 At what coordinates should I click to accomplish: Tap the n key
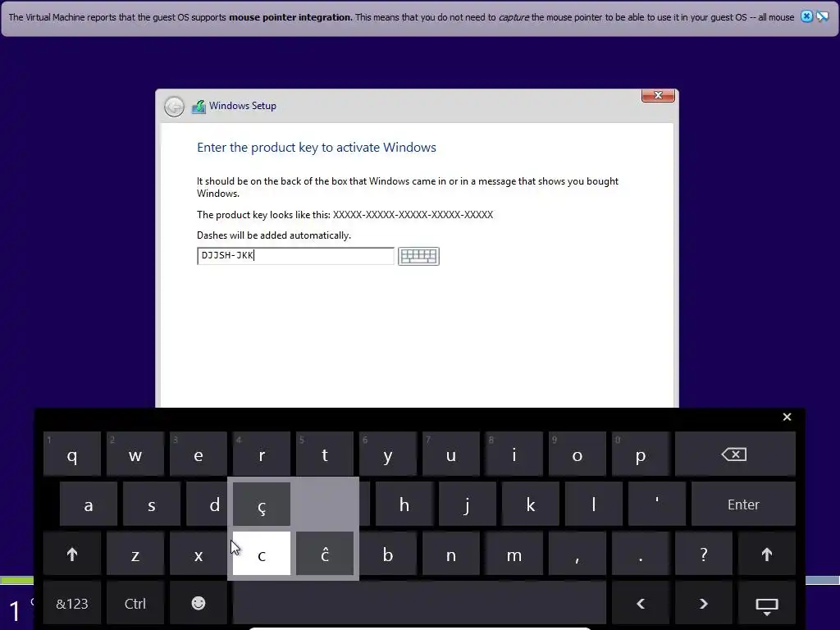click(451, 554)
